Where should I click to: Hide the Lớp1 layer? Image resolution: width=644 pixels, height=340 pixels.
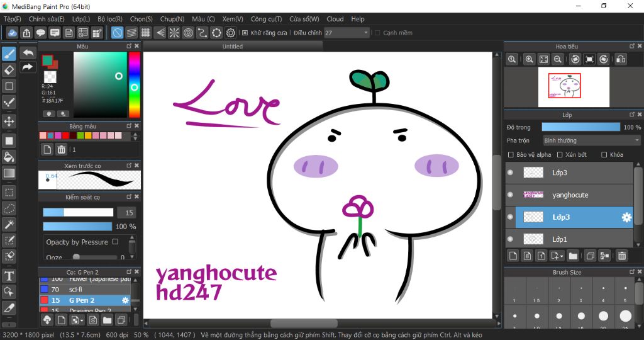point(510,239)
